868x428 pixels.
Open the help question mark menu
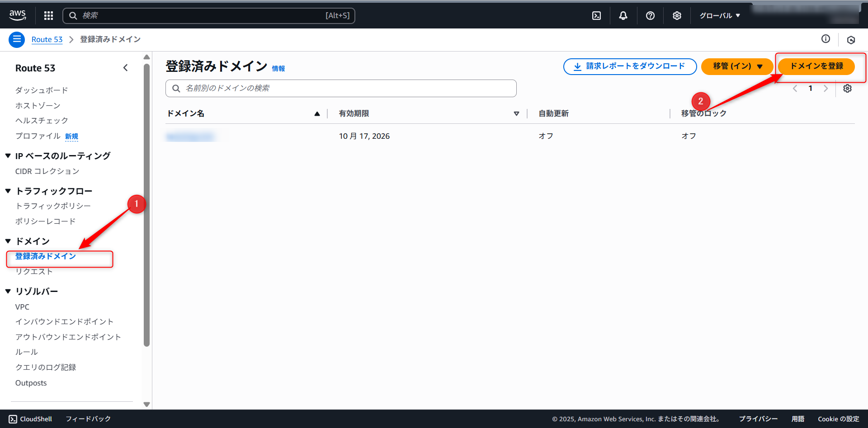pyautogui.click(x=650, y=16)
